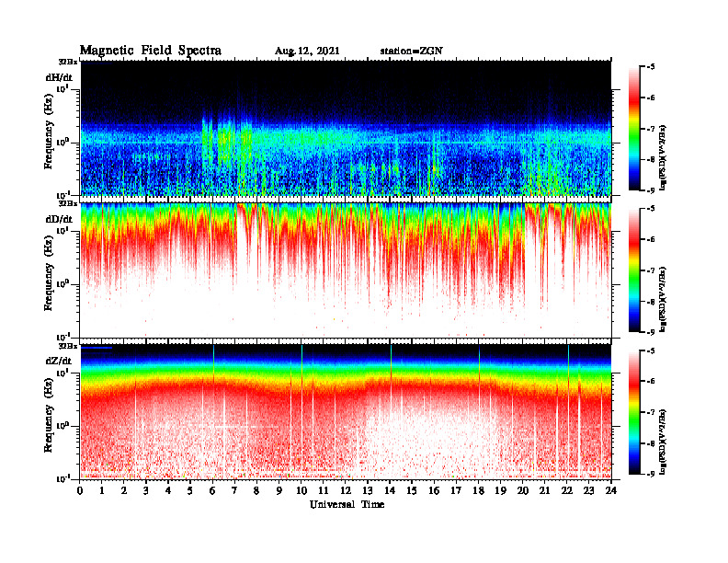The image size is (728, 563).
Task: Click hour 6 on the time axis
Action: [x=212, y=490]
